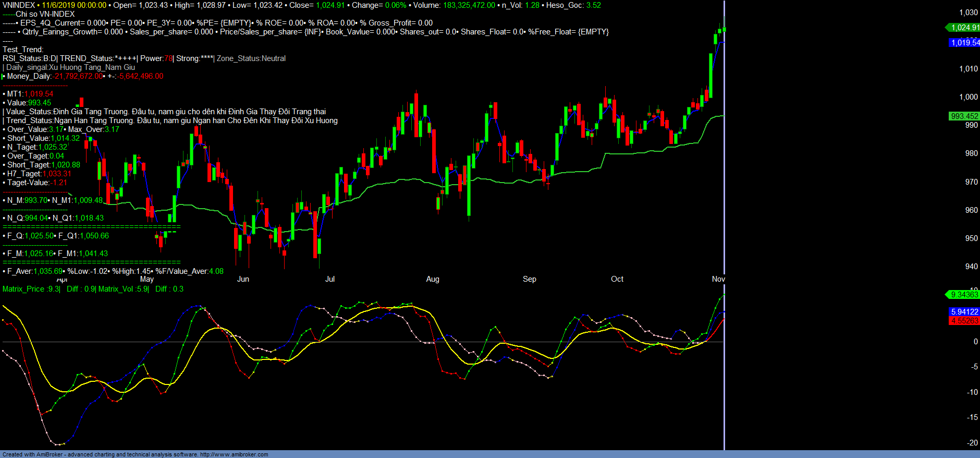Screen dimensions: 980x458
Task: Click the green 9.34363 indicator value label
Action: 964,295
